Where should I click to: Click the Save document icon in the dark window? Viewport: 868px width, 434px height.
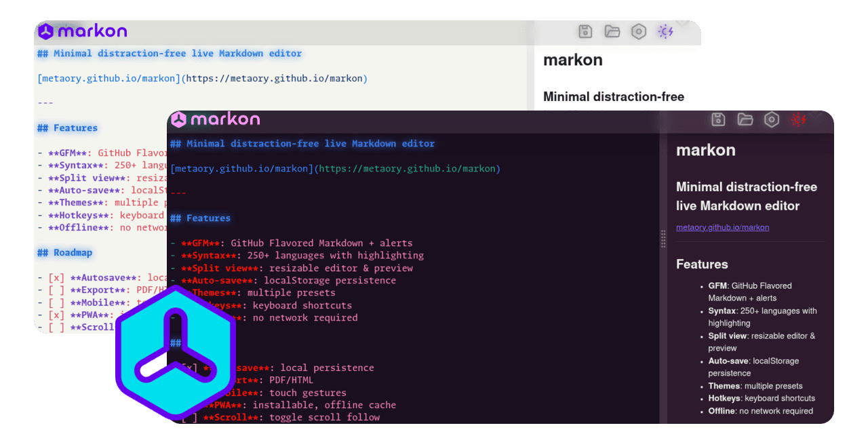tap(718, 120)
